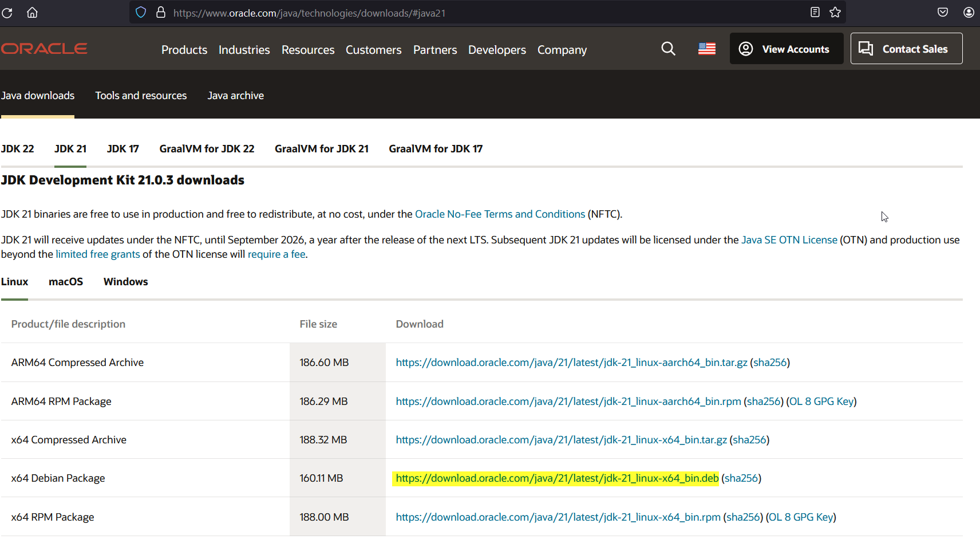Switch to macOS downloads tab
980x539 pixels.
(x=66, y=282)
